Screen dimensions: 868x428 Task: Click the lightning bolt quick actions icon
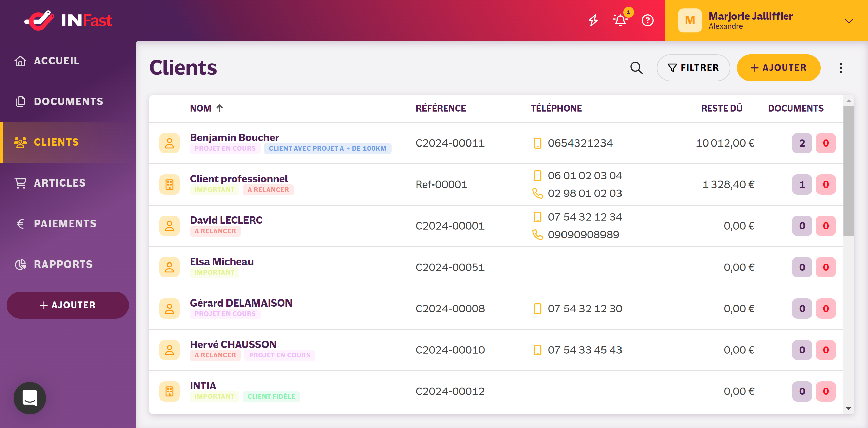[x=593, y=20]
